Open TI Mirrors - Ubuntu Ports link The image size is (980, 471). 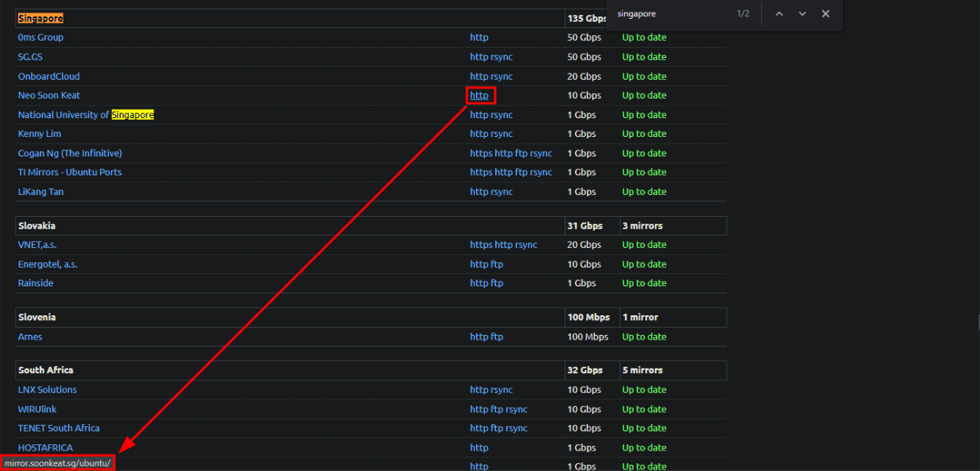(x=70, y=172)
